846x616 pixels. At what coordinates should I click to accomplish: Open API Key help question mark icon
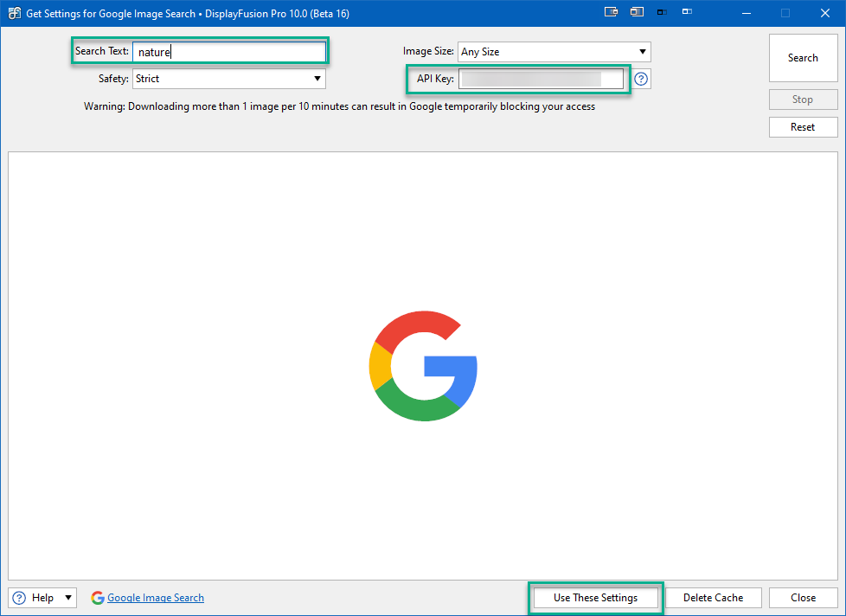point(640,79)
